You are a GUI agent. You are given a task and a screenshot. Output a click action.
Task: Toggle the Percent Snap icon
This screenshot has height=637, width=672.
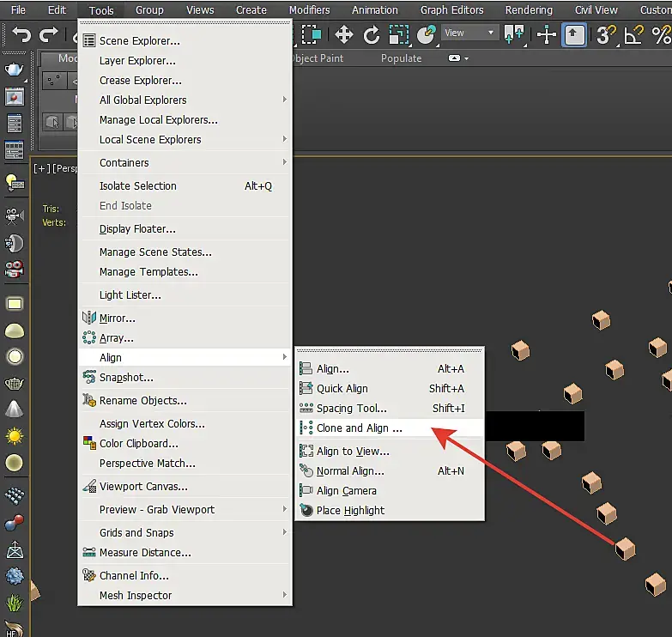click(661, 35)
